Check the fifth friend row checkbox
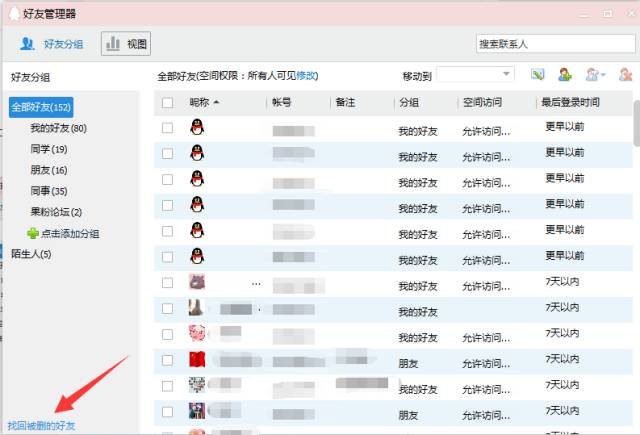This screenshot has width=640, height=435. tap(167, 231)
